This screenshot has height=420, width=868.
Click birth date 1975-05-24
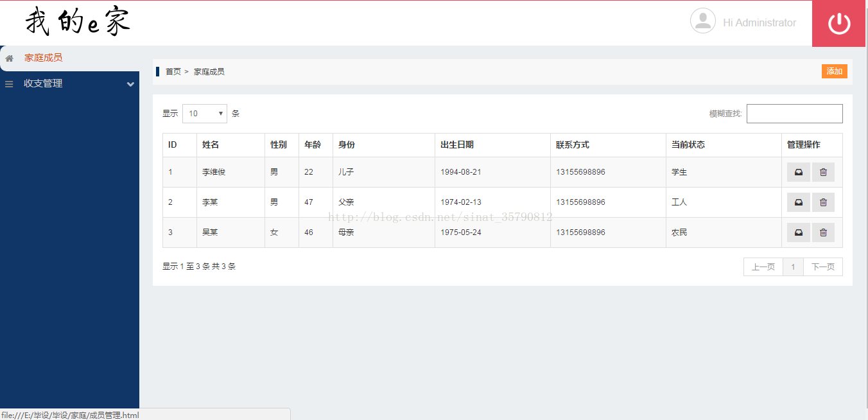point(461,232)
